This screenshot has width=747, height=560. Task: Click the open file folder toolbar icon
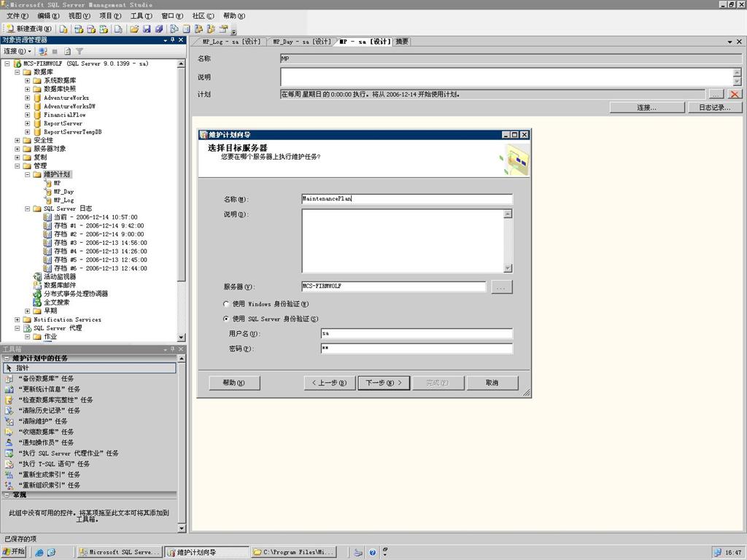[134, 29]
